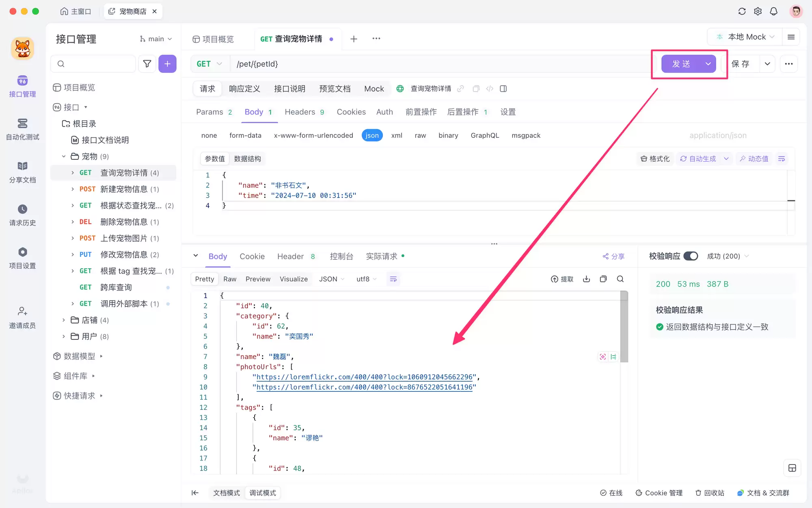Download the response with download icon
The width and height of the screenshot is (812, 508).
coord(586,279)
